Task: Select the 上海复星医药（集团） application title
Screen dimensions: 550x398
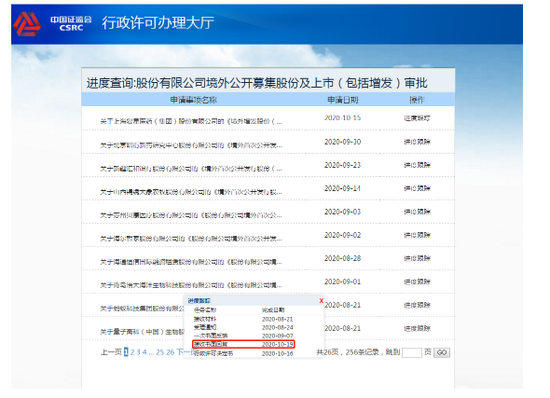Action: coord(191,121)
